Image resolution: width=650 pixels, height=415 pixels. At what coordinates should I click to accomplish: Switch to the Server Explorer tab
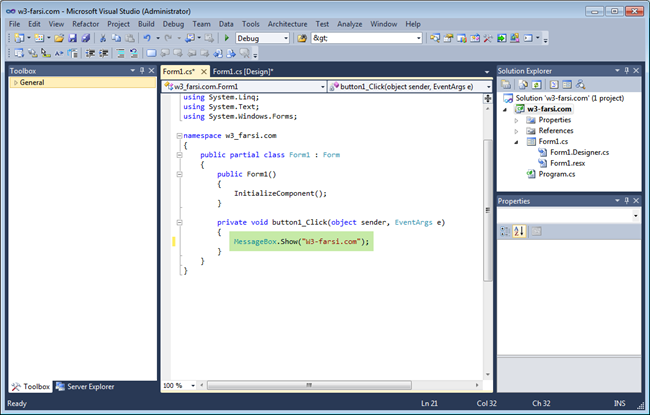pos(85,386)
